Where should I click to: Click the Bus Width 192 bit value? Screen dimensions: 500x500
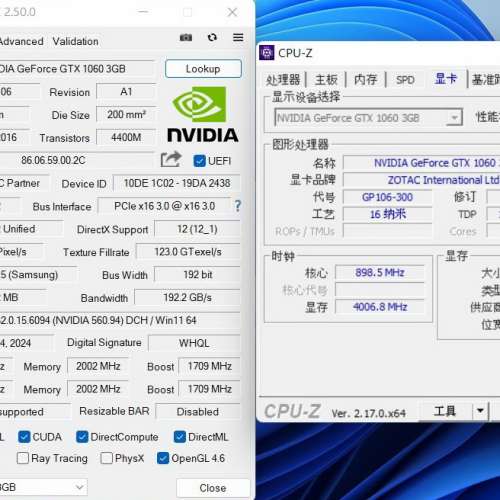pos(197,275)
